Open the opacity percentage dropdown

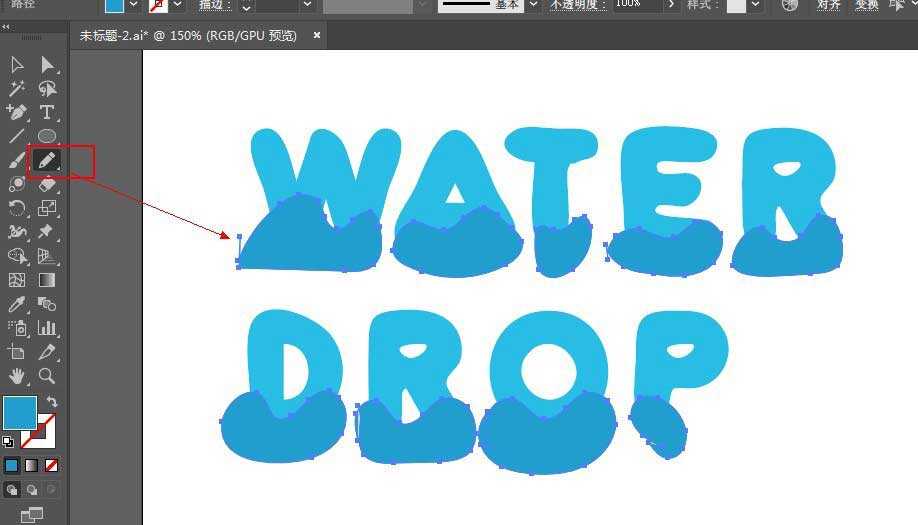(671, 5)
